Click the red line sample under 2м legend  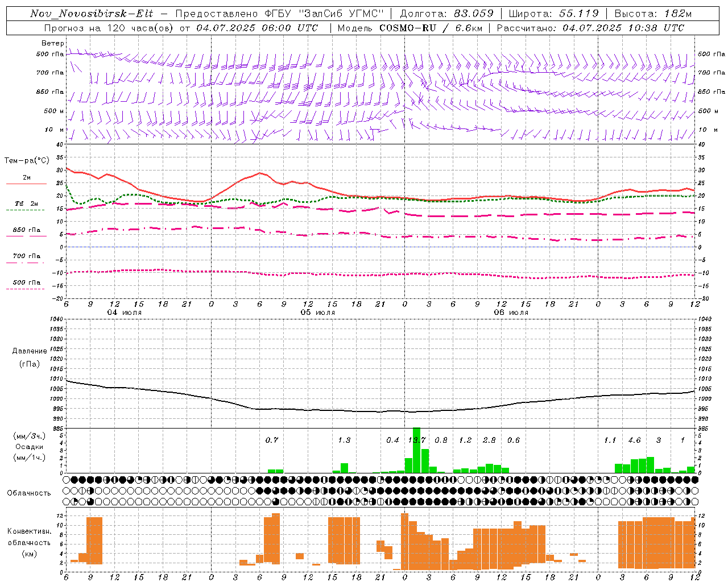(26, 184)
